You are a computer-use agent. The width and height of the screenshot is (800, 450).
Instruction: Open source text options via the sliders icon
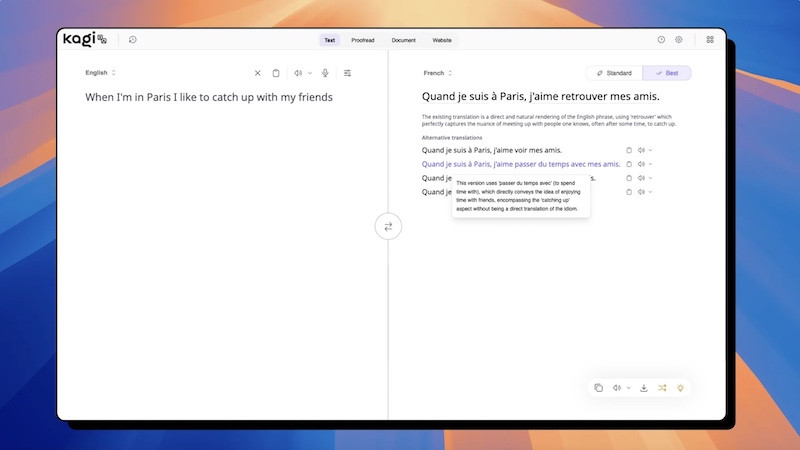click(347, 73)
